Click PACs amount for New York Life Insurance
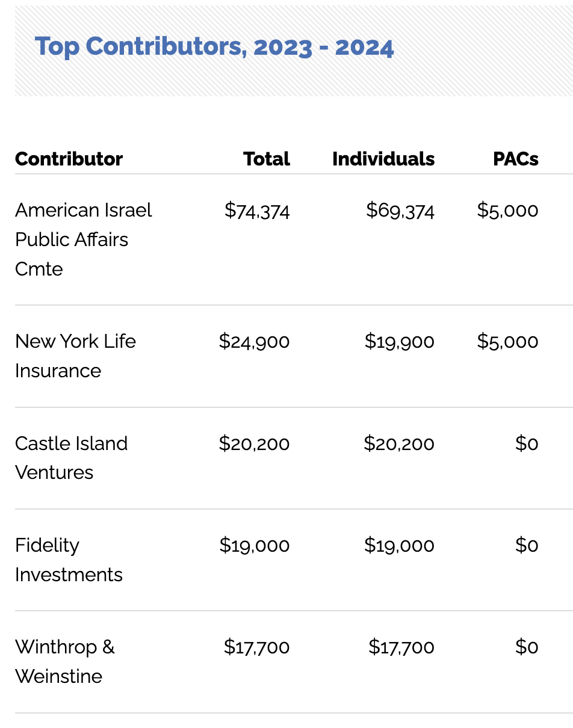 point(507,341)
